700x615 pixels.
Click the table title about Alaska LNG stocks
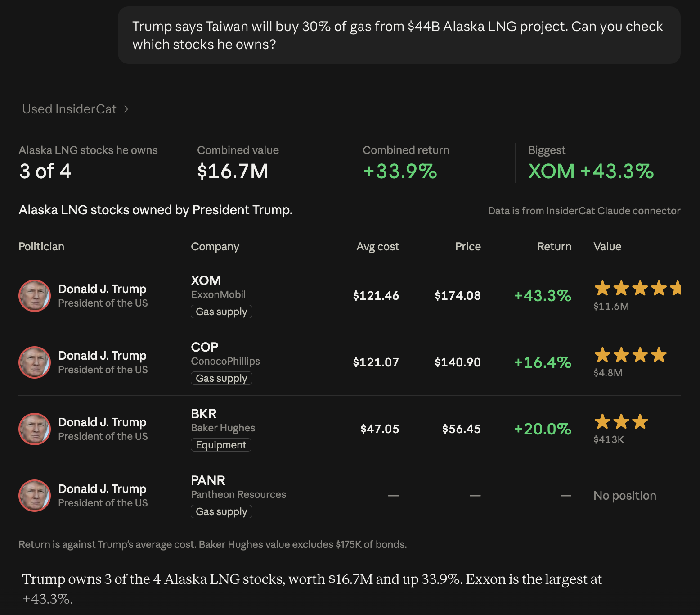click(x=156, y=210)
